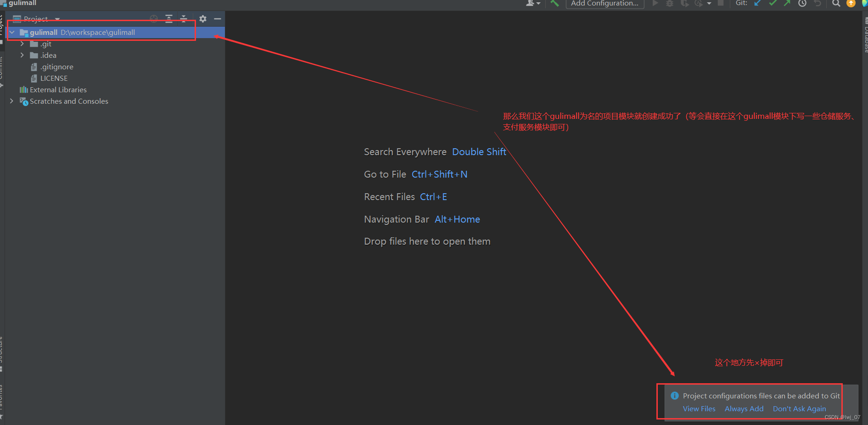Click the green Git Push arrow
Image resolution: width=868 pixels, height=425 pixels.
pyautogui.click(x=787, y=3)
